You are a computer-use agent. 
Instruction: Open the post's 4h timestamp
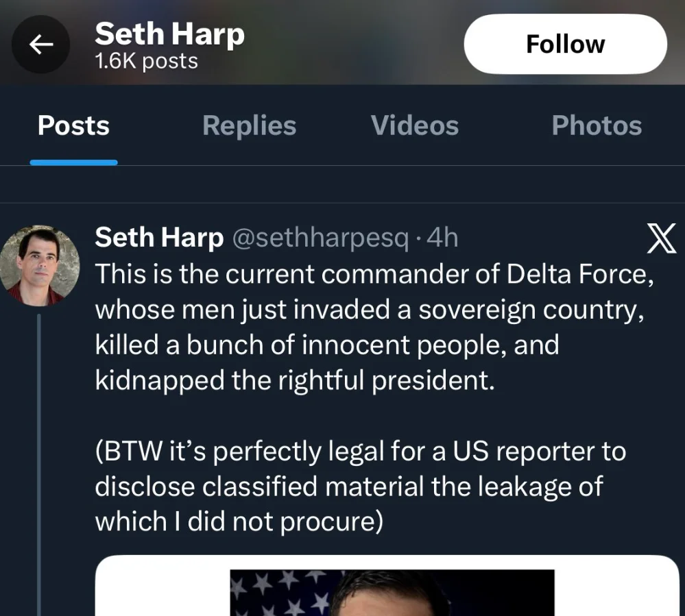coord(442,238)
